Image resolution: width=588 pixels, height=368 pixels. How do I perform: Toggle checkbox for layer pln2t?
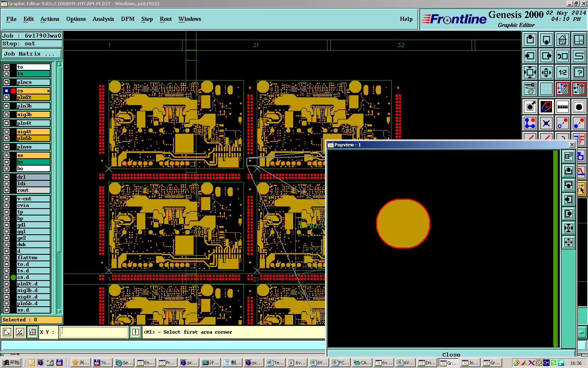[7, 97]
